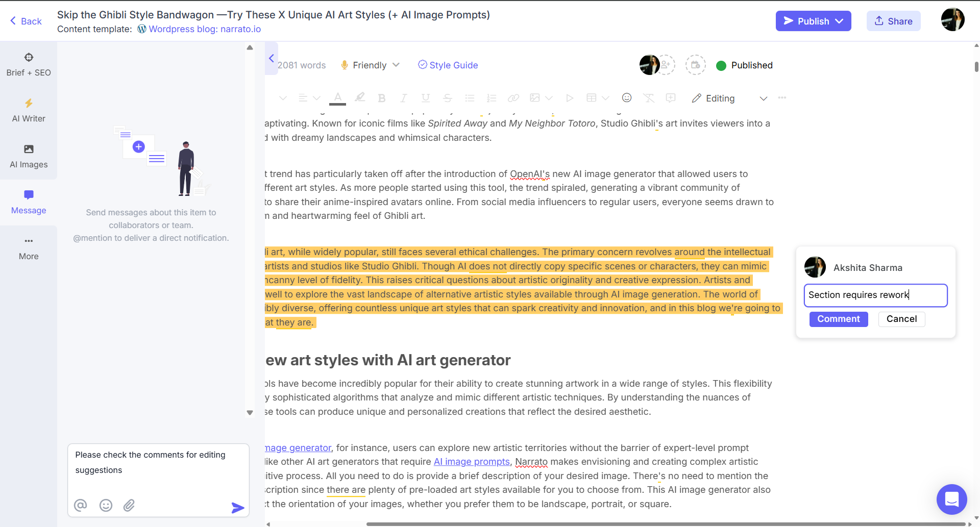Viewport: 980px width, 527px height.
Task: Click the horizontal scrollbar of the editor
Action: (666, 524)
